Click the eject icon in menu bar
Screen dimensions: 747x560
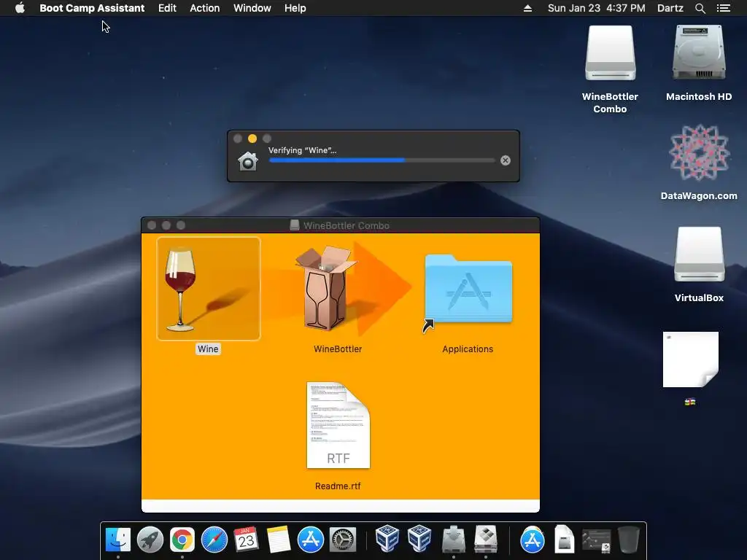point(527,8)
